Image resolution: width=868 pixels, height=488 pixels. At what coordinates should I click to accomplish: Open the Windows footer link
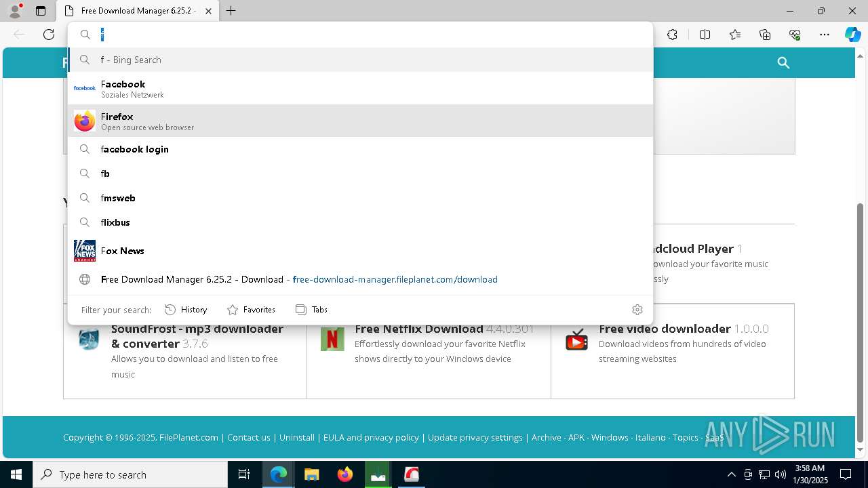click(610, 438)
